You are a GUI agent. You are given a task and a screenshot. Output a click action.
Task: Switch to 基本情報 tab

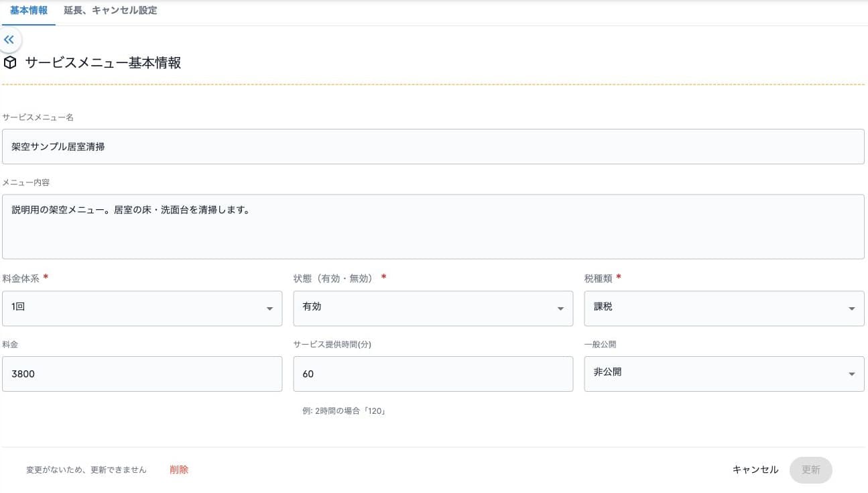click(x=29, y=11)
